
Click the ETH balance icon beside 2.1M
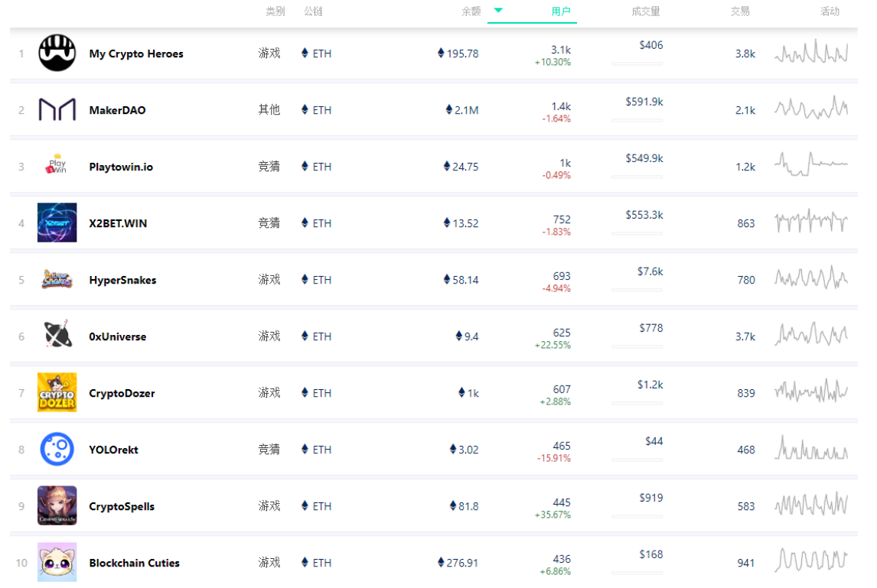pos(449,109)
